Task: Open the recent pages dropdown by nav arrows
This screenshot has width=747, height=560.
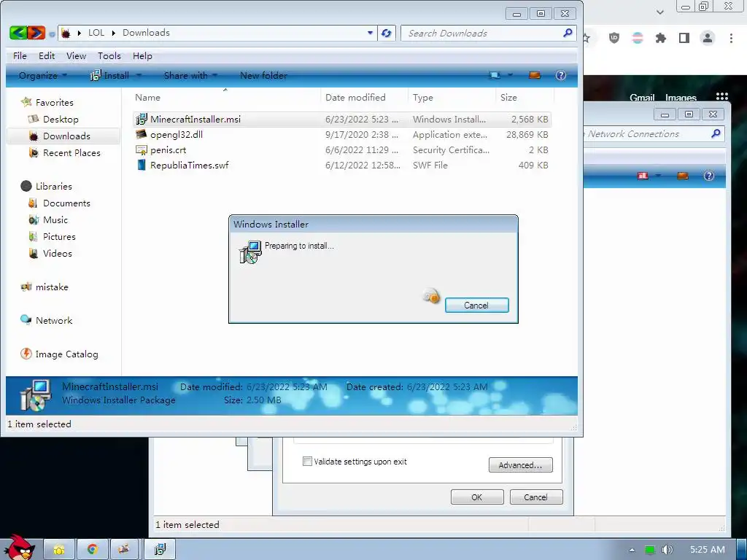Action: [52, 34]
